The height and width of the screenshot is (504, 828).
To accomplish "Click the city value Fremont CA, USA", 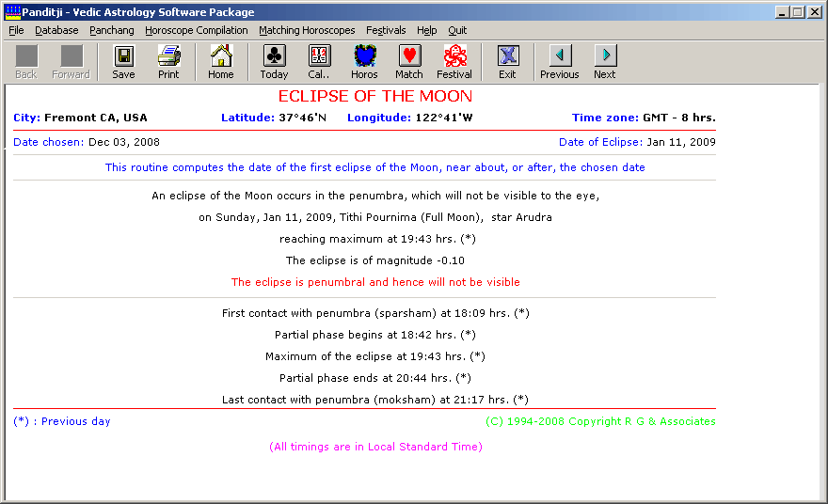I will (x=96, y=118).
